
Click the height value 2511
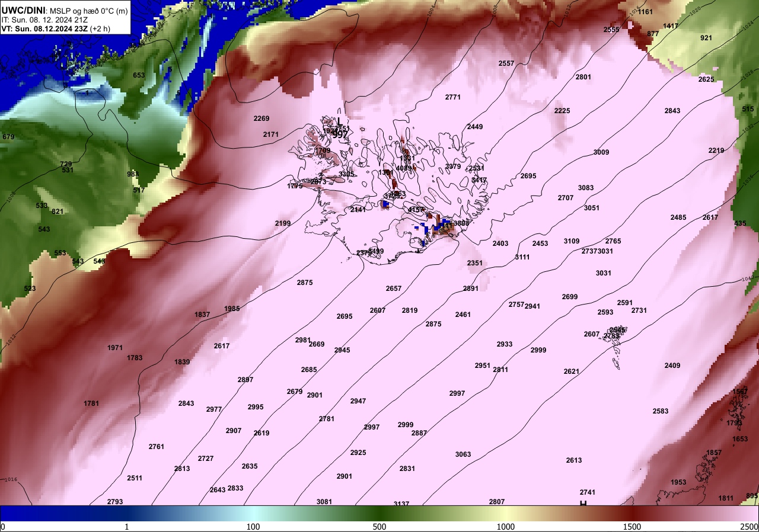tap(135, 478)
